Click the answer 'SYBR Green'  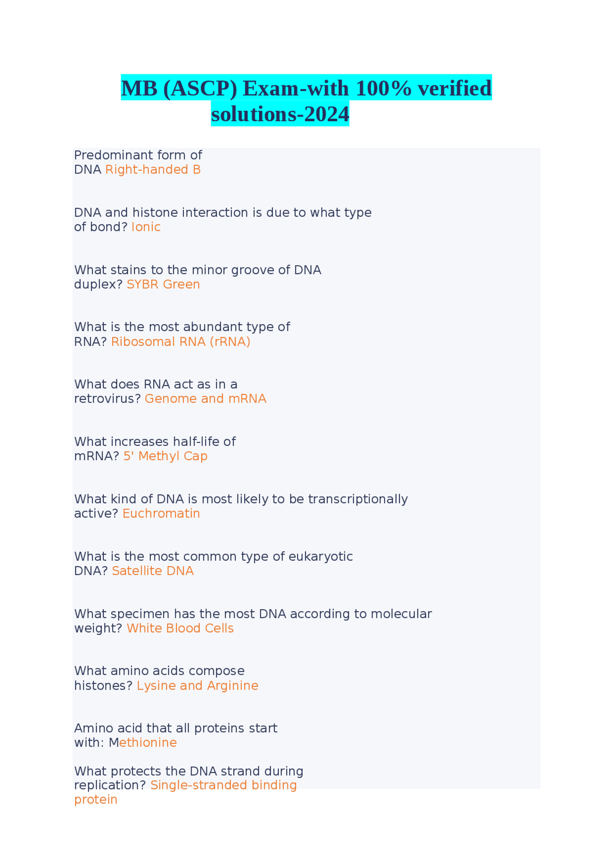pos(163,284)
